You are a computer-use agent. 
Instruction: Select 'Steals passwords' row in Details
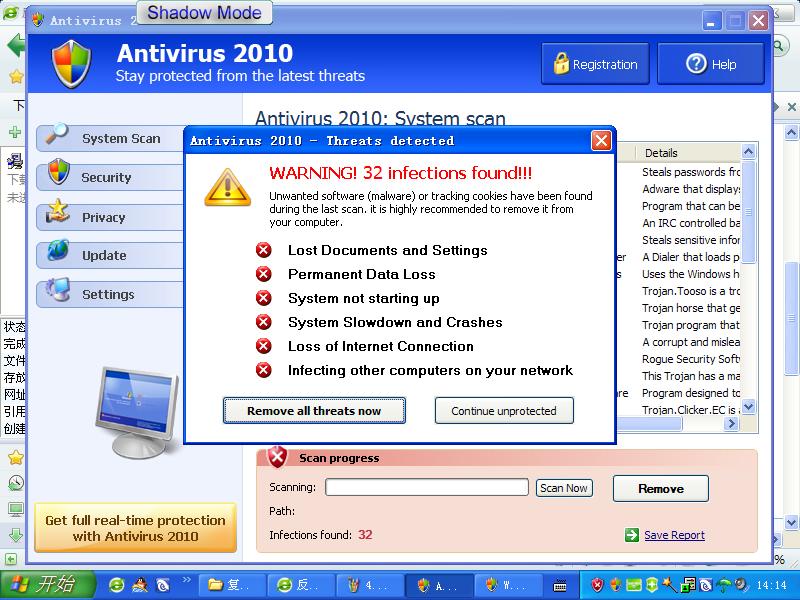pyautogui.click(x=690, y=172)
